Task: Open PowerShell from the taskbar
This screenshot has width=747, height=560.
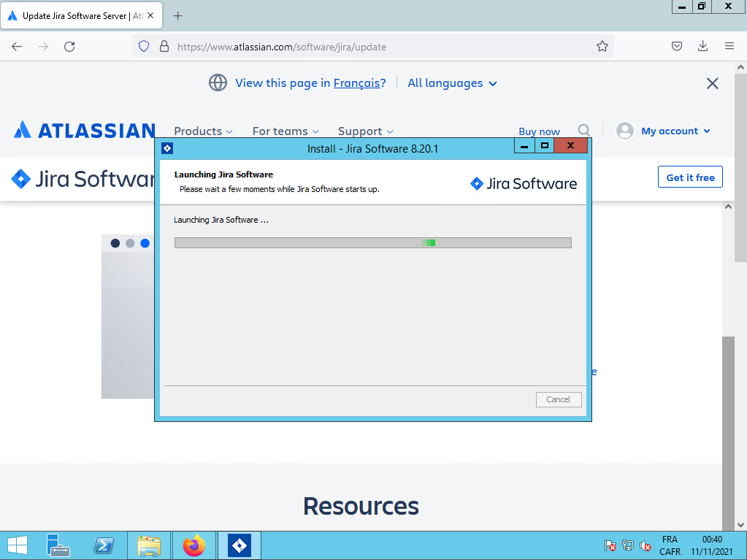Action: [x=104, y=545]
